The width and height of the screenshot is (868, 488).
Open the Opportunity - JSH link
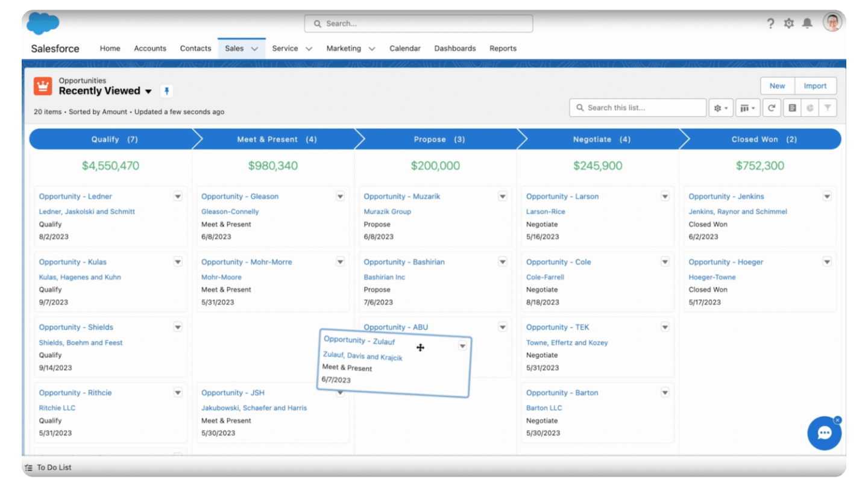[233, 393]
